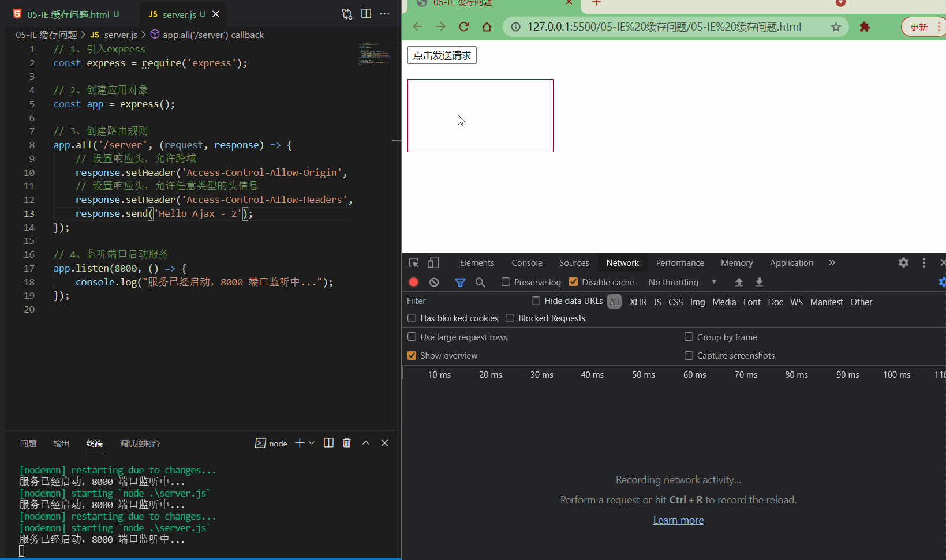Kill the active terminal with trash icon
The width and height of the screenshot is (946, 560).
tap(346, 443)
